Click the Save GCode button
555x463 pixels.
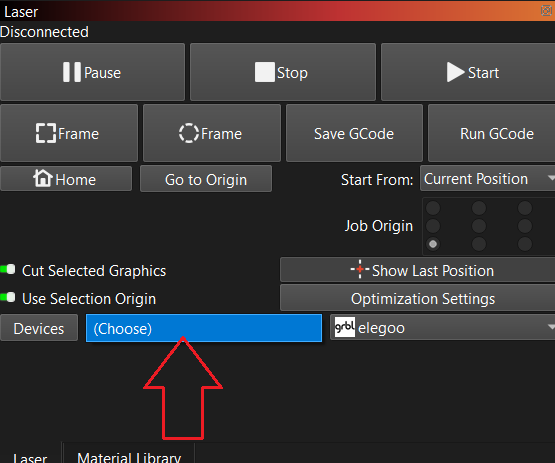coord(354,133)
